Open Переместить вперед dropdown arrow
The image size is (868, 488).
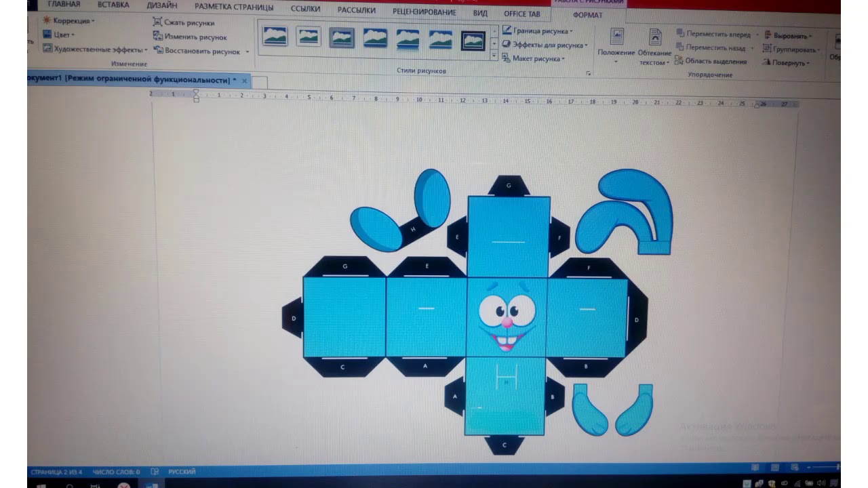[756, 34]
